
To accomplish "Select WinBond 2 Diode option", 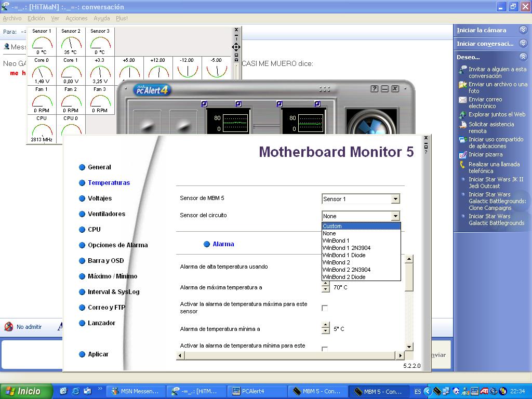I will coord(361,277).
